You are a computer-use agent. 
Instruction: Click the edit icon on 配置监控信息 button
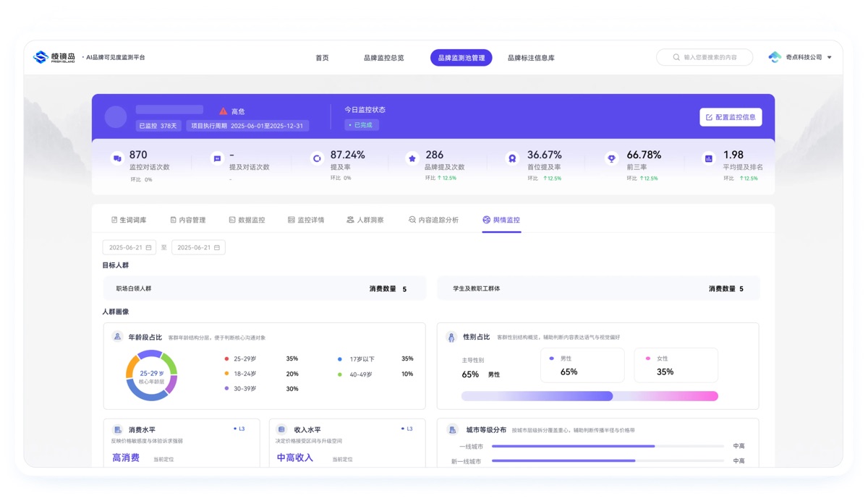(709, 117)
